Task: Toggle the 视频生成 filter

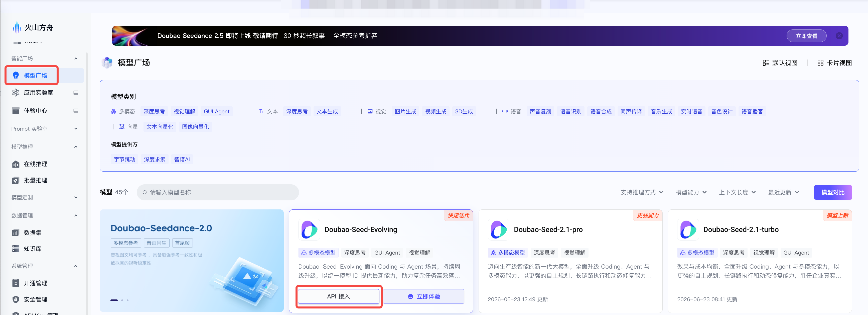Action: pos(436,111)
